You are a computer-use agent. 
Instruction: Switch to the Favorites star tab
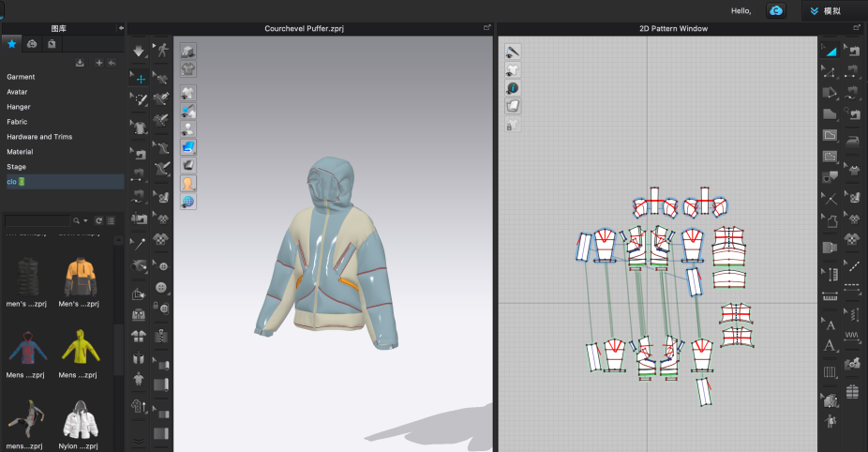11,44
